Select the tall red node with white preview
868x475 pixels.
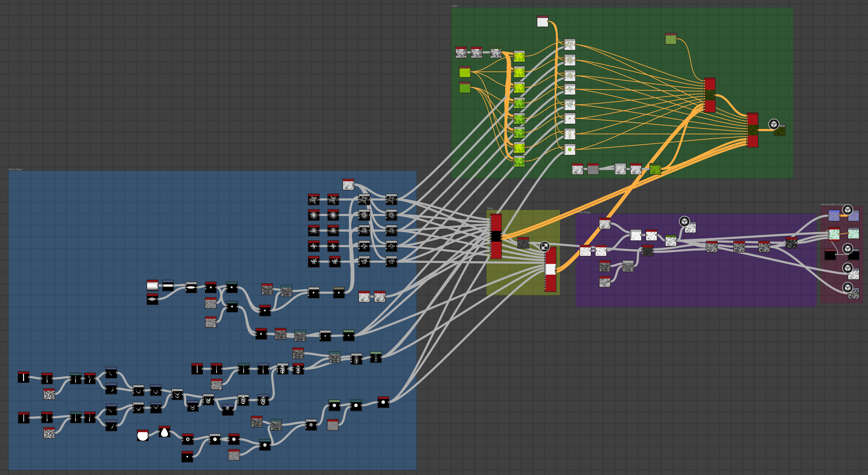click(550, 269)
